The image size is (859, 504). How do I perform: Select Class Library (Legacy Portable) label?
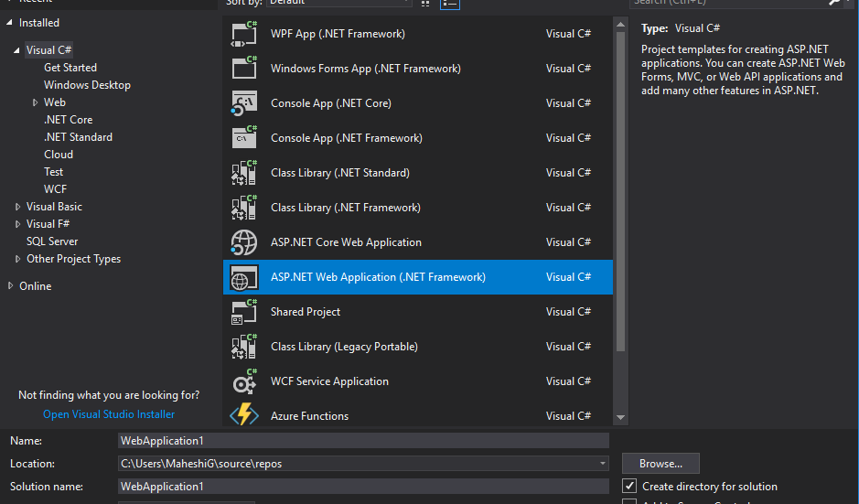[345, 347]
